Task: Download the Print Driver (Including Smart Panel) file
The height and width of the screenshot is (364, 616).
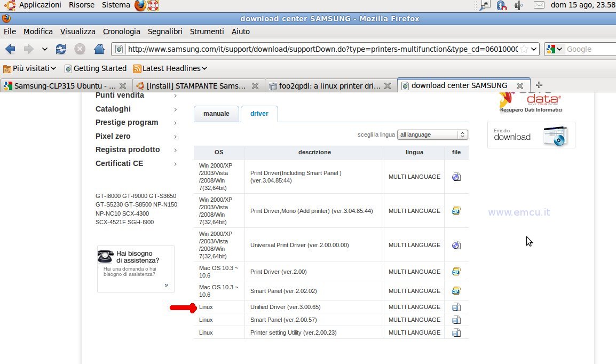Action: click(x=456, y=177)
